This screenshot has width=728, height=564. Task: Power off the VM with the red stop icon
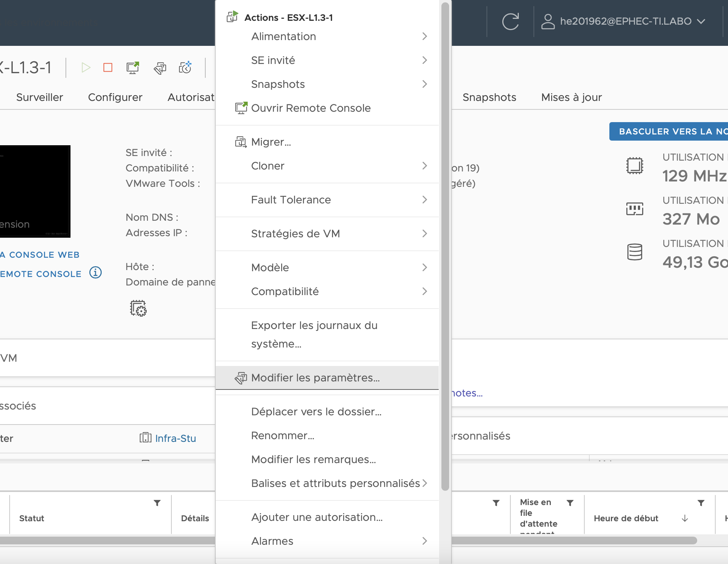pos(108,68)
